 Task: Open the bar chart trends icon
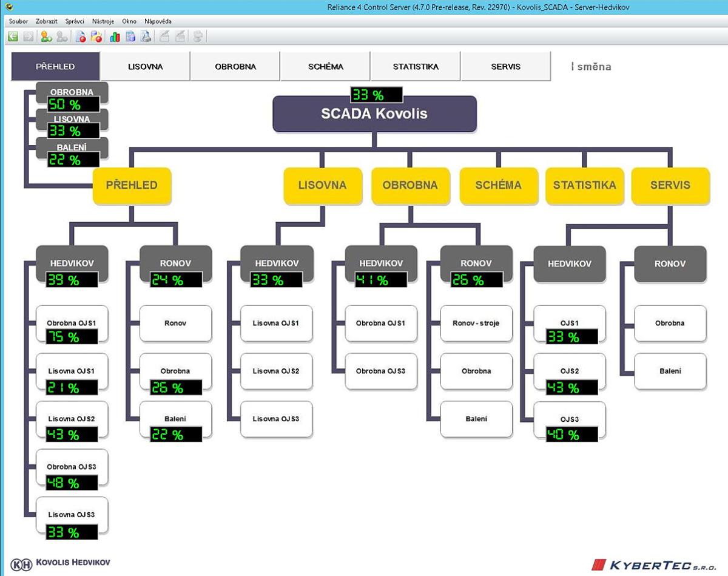coord(115,36)
